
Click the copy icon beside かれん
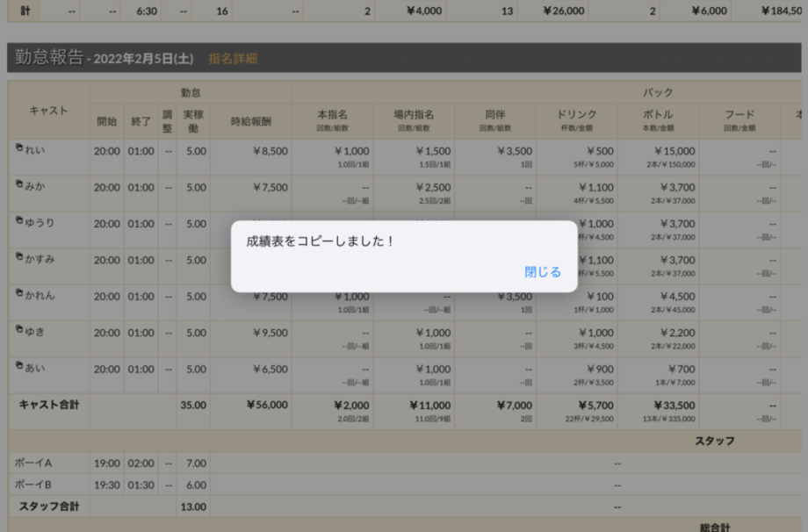[18, 293]
